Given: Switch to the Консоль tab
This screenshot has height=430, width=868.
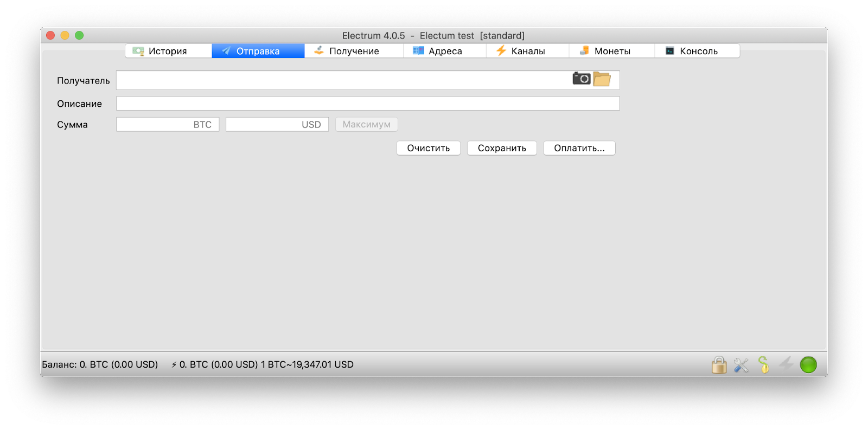Looking at the screenshot, I should coord(698,51).
